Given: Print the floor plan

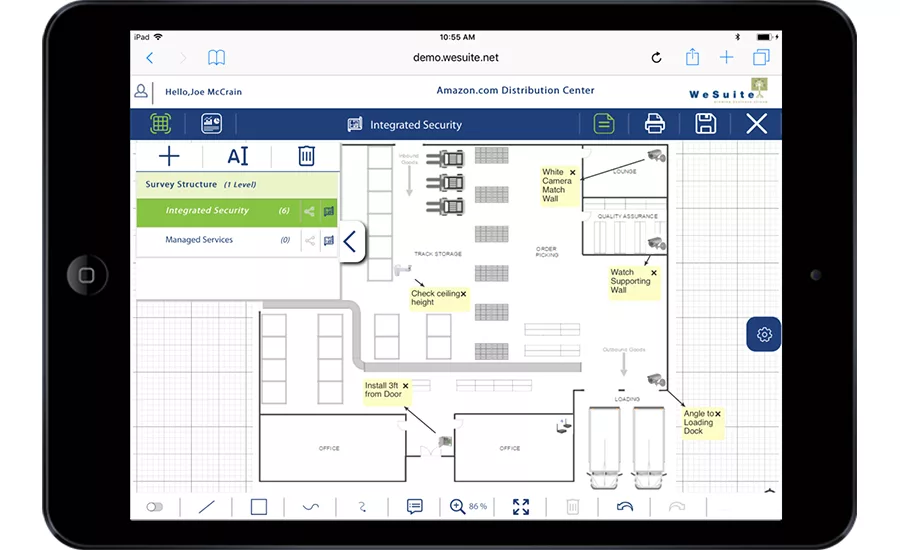Looking at the screenshot, I should click(654, 123).
